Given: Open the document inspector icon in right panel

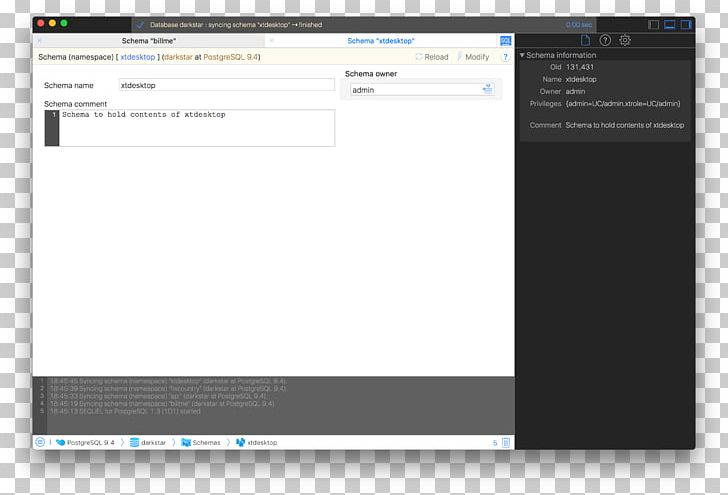Looking at the screenshot, I should tap(585, 40).
